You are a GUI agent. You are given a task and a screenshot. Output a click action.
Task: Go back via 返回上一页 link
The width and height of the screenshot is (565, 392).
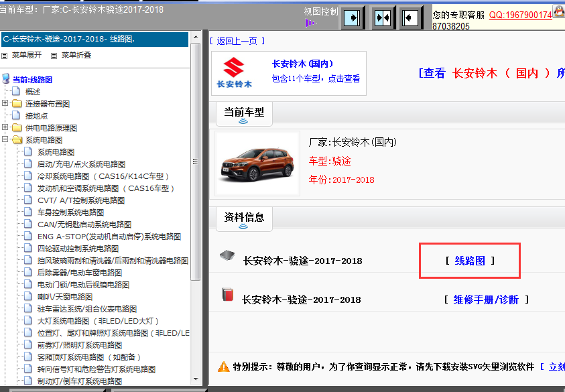click(237, 41)
